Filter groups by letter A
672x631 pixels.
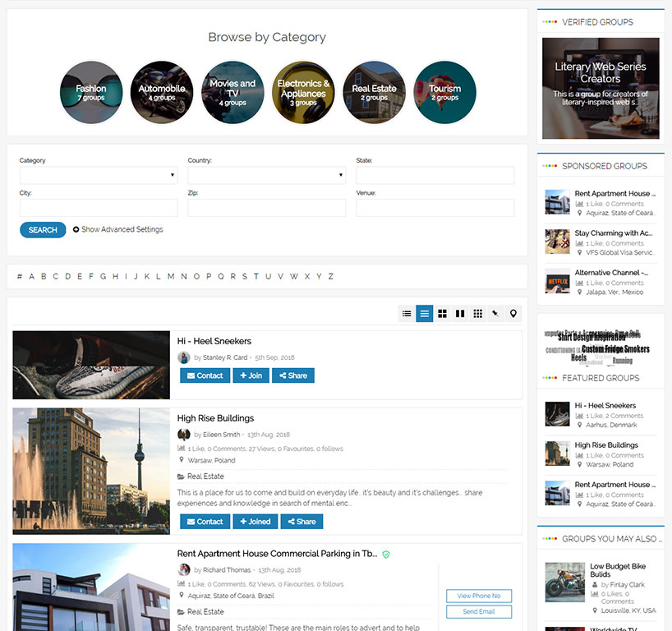32,277
